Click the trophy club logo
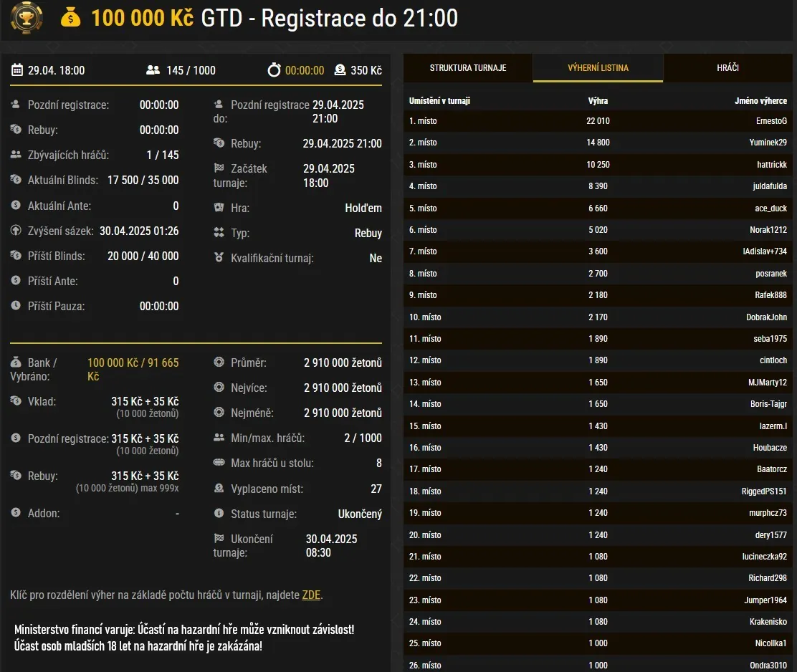Viewport: 797px width, 672px height. coord(26,19)
